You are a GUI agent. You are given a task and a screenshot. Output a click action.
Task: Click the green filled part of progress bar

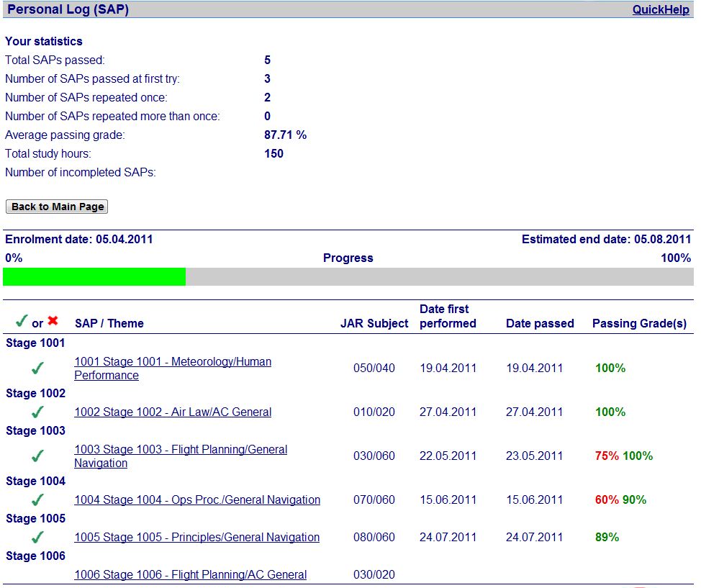(94, 277)
